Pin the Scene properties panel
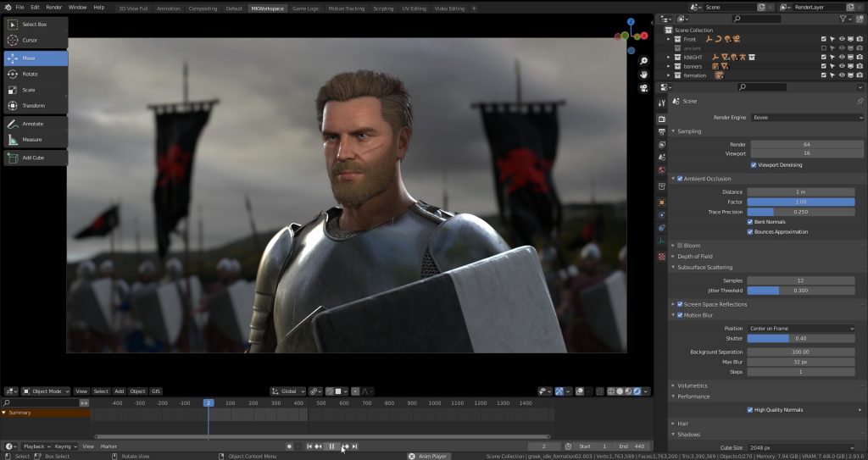Screen dimensions: 868x460 click(860, 102)
